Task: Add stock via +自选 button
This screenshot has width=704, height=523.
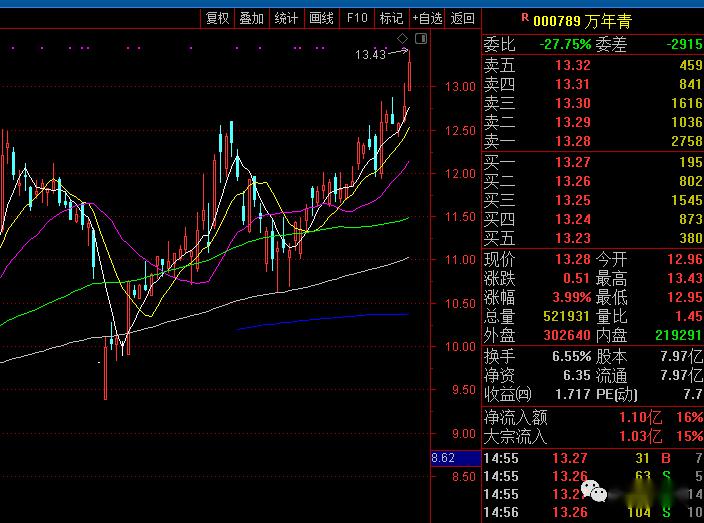Action: tap(427, 18)
